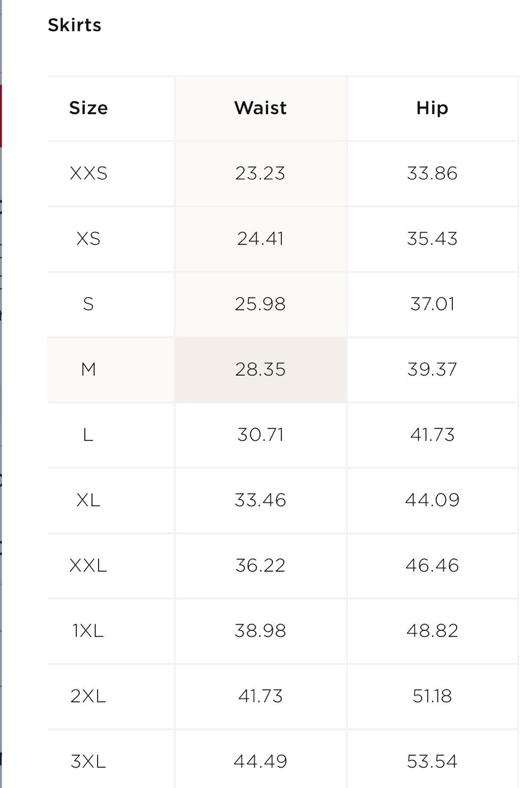Click the XXL size row label

[88, 565]
